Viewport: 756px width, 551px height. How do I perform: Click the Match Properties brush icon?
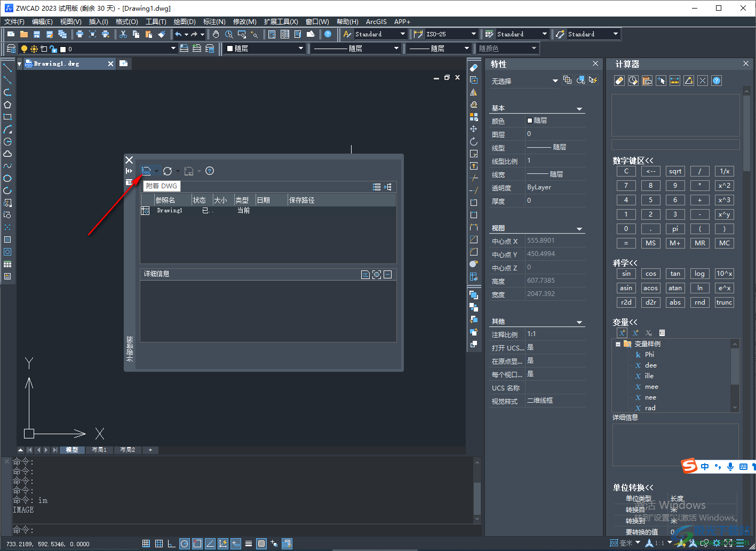162,34
